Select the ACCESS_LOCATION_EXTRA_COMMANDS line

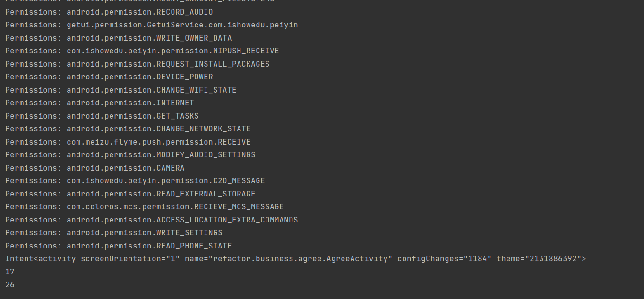tap(152, 220)
